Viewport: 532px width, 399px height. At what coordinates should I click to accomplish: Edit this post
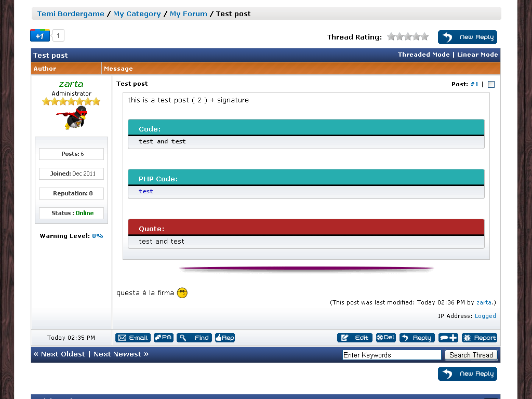point(355,338)
